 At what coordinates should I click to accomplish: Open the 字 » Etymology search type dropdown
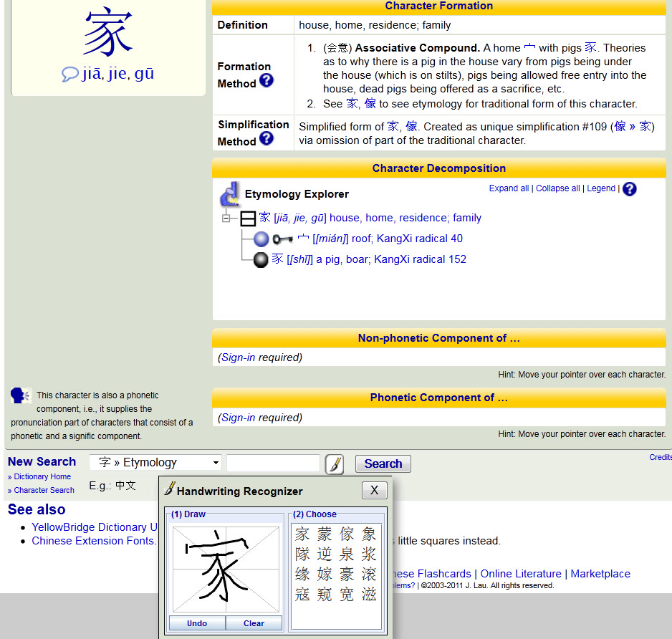click(x=155, y=463)
